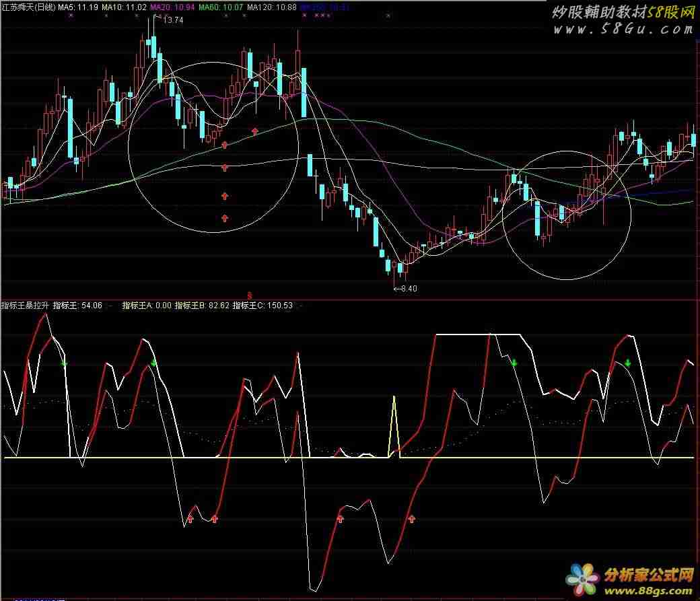Screen dimensions: 700x601
Task: Click the 指标王暴拉升 indicator name
Action: click(x=24, y=306)
